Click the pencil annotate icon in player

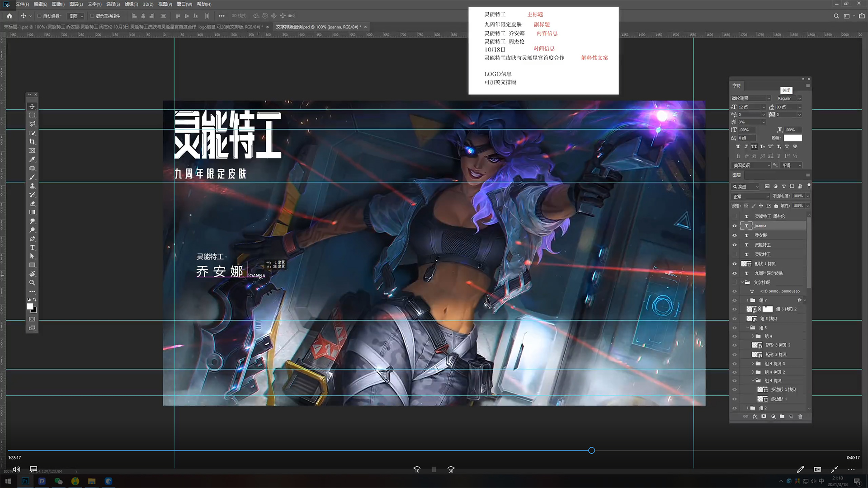[800, 469]
